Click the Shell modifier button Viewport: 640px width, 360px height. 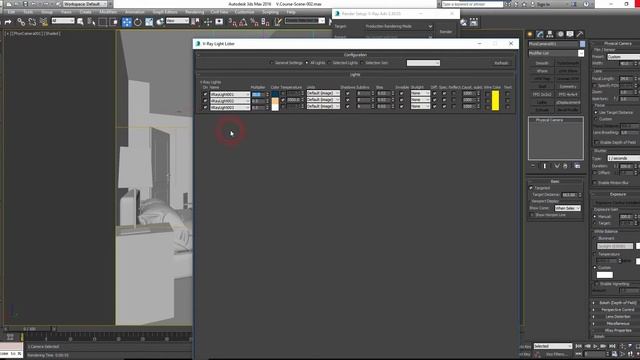(542, 87)
